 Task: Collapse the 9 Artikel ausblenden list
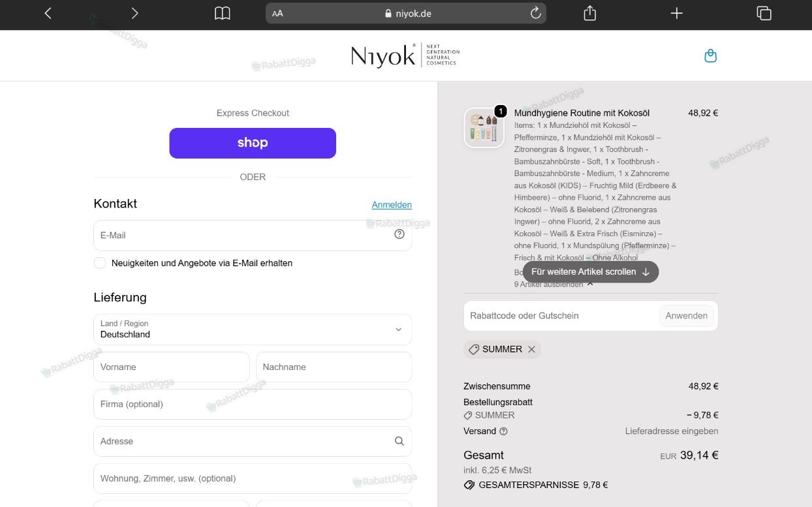click(x=554, y=284)
